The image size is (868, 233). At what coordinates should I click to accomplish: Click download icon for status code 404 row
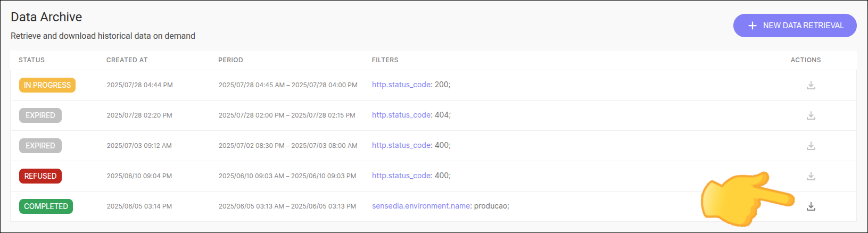(811, 115)
